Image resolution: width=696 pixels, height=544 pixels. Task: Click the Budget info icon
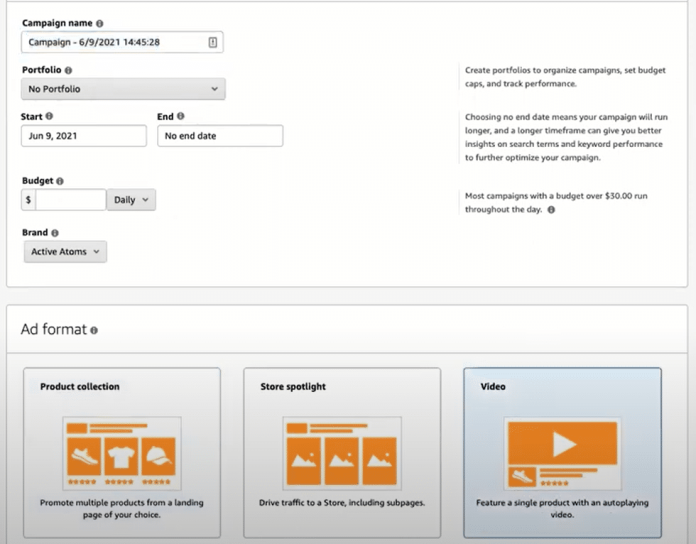click(x=60, y=181)
